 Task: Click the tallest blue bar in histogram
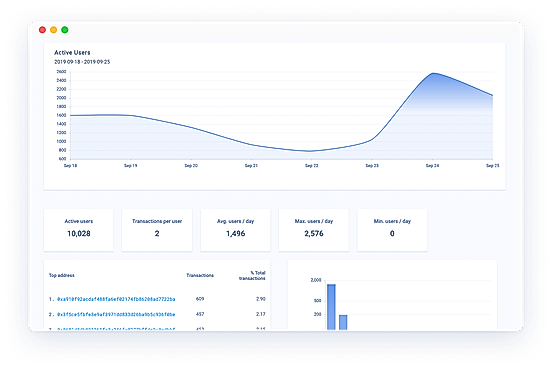click(x=331, y=307)
